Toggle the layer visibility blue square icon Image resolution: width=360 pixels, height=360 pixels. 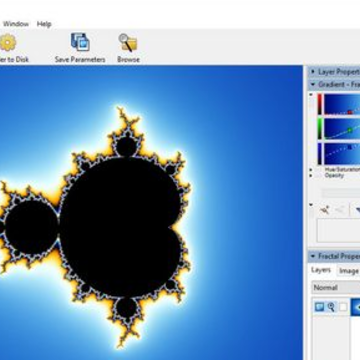point(319,307)
